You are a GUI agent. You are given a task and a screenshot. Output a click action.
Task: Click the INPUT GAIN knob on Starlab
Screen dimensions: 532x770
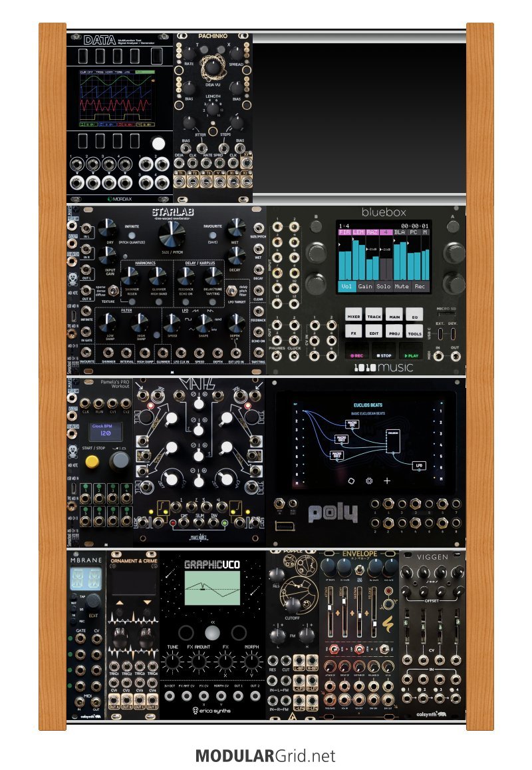(107, 256)
